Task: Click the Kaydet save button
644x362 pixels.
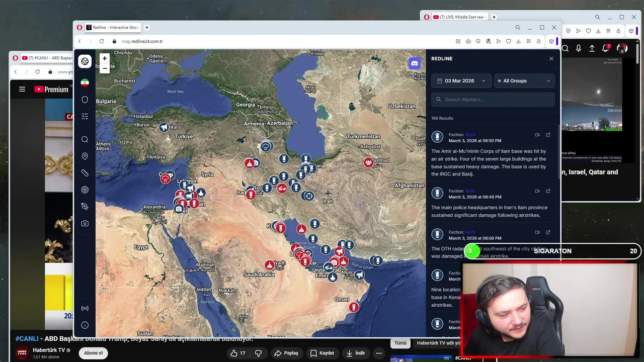Action: click(x=323, y=353)
